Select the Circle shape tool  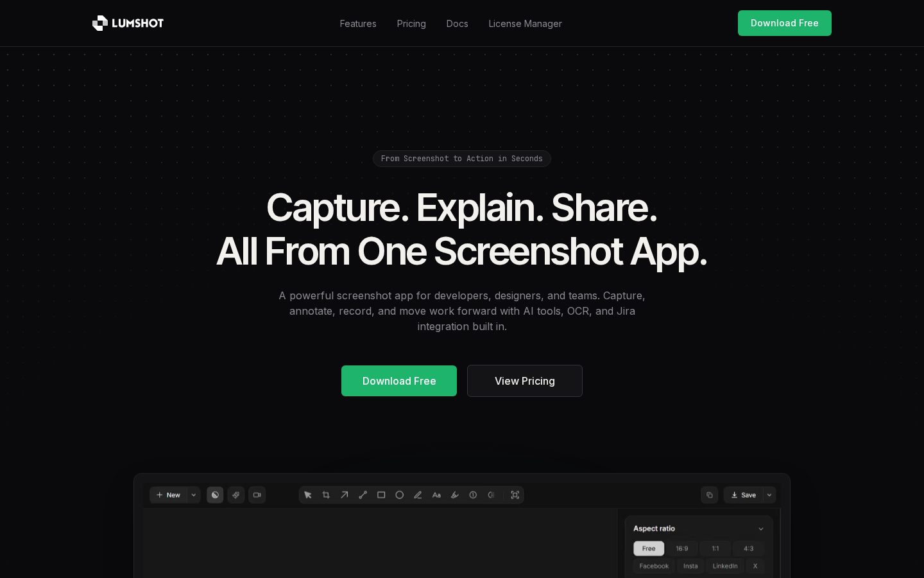400,495
